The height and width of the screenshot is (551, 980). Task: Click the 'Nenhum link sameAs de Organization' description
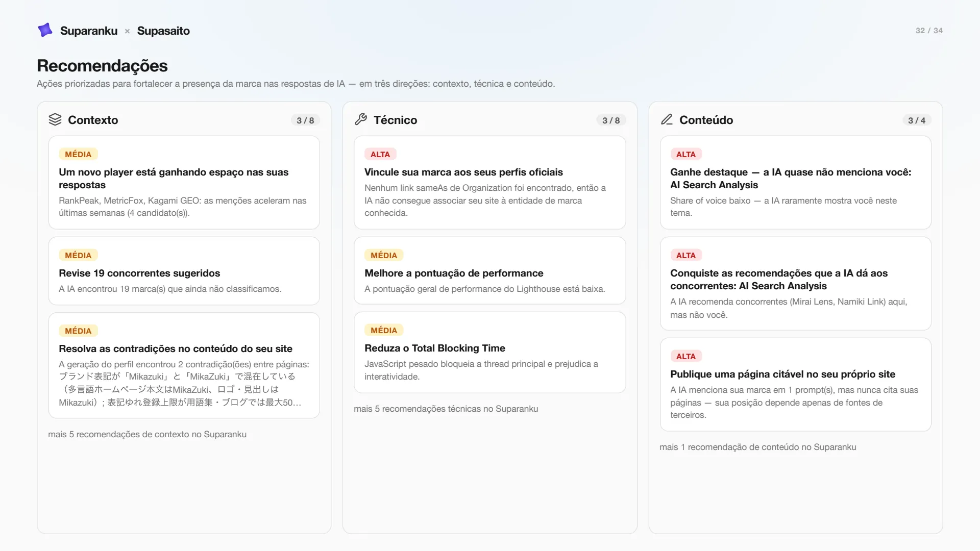click(x=485, y=201)
